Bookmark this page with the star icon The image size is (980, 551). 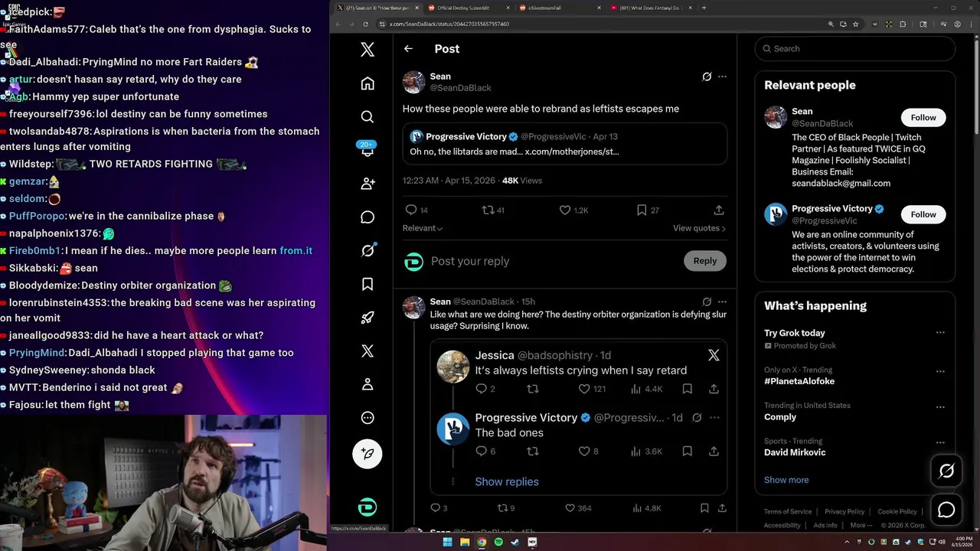[856, 24]
